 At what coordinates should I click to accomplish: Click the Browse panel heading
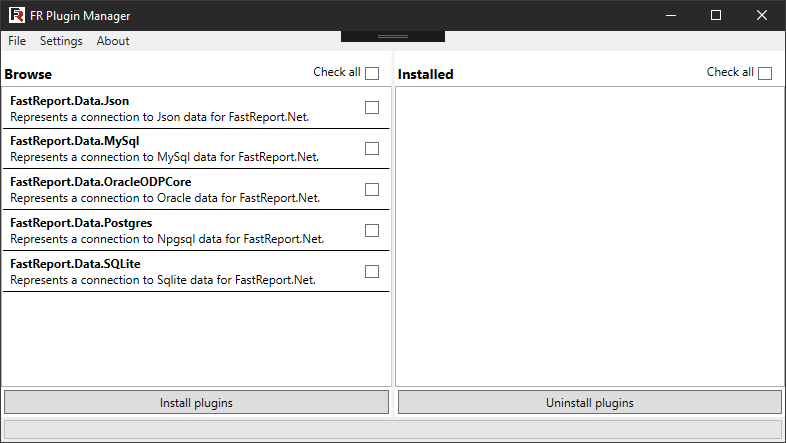point(28,74)
